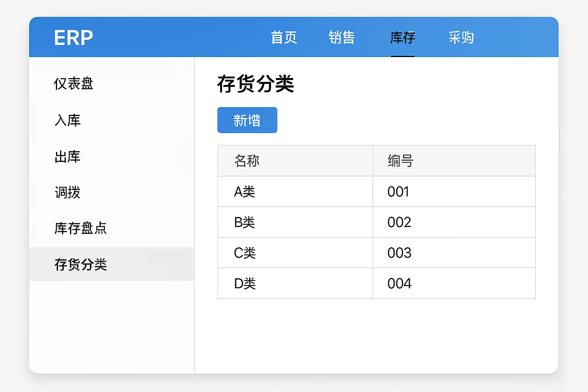
Task: Select the 库存 tab in top navigation
Action: [x=402, y=38]
